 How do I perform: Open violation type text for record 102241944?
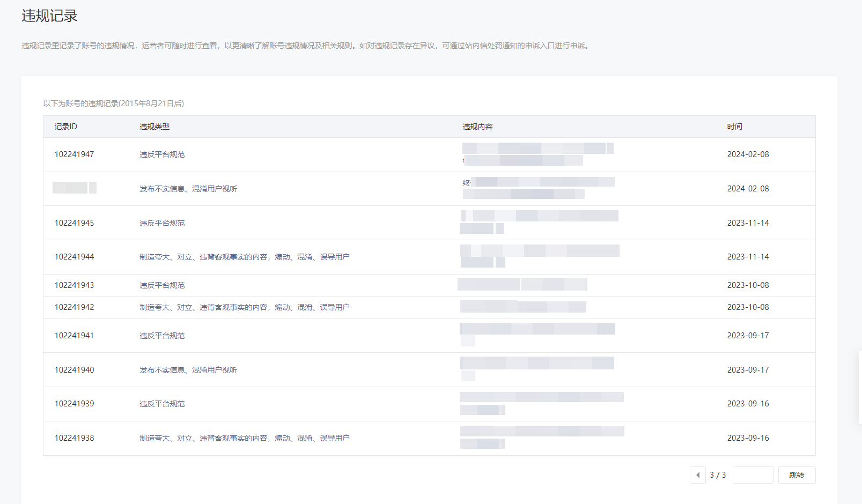(x=244, y=257)
